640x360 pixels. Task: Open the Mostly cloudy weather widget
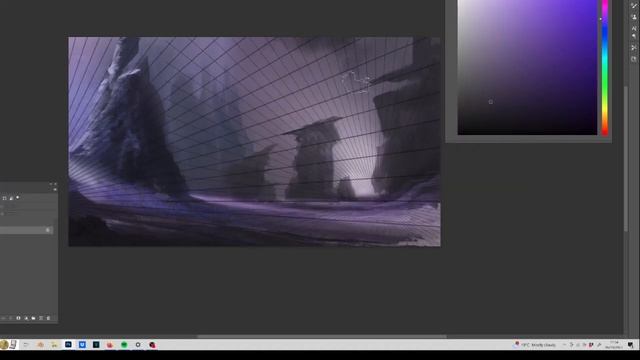pyautogui.click(x=535, y=345)
